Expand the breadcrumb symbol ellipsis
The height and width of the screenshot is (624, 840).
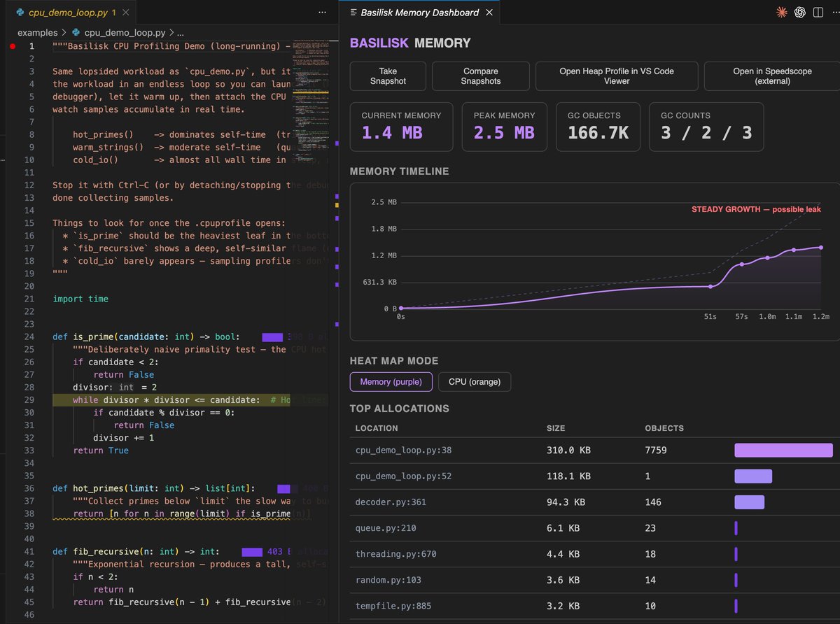coord(180,33)
